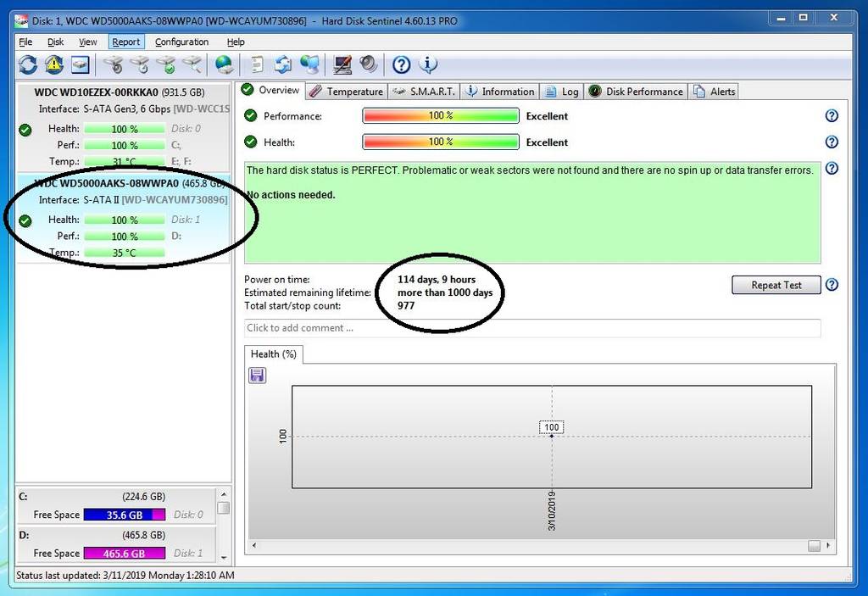The image size is (868, 596).
Task: Click the C: free space 35.6 GB bar
Action: 125,515
